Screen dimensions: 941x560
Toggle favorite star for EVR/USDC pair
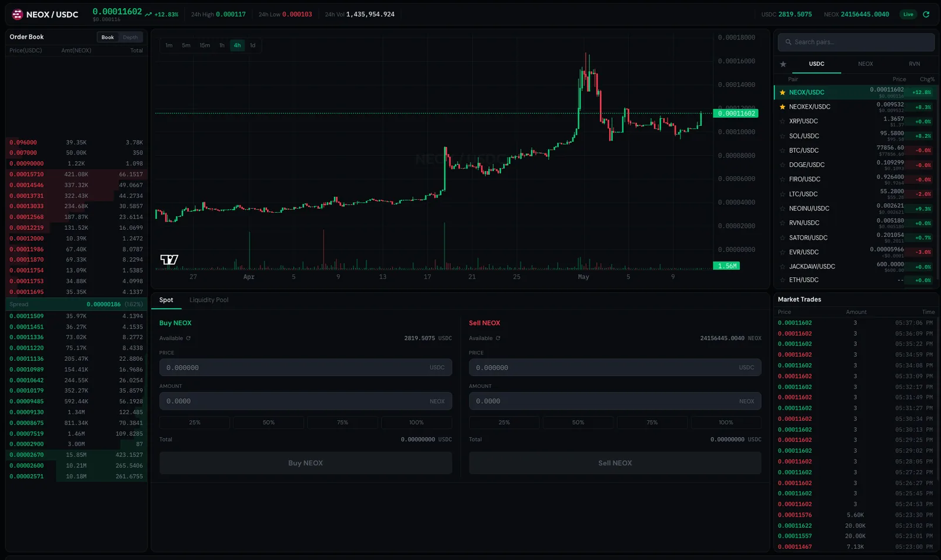pos(782,252)
